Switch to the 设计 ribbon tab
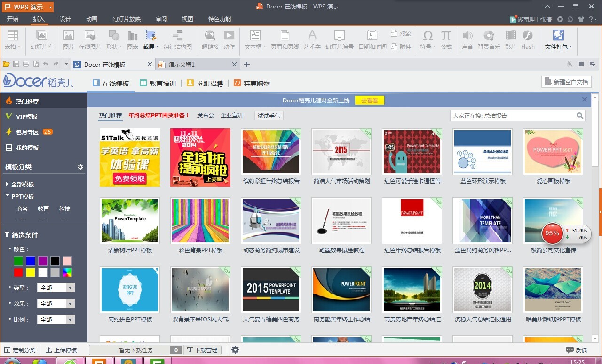The width and height of the screenshot is (602, 364). coord(65,19)
